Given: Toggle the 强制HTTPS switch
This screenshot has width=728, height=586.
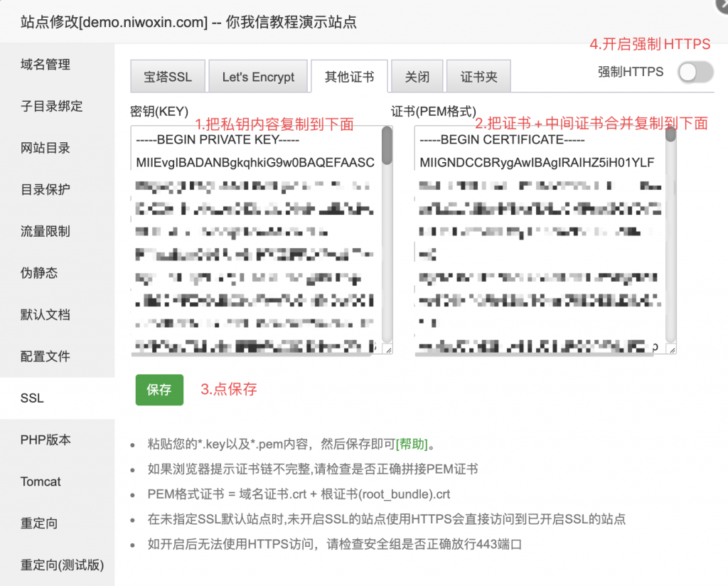Looking at the screenshot, I should coord(695,72).
